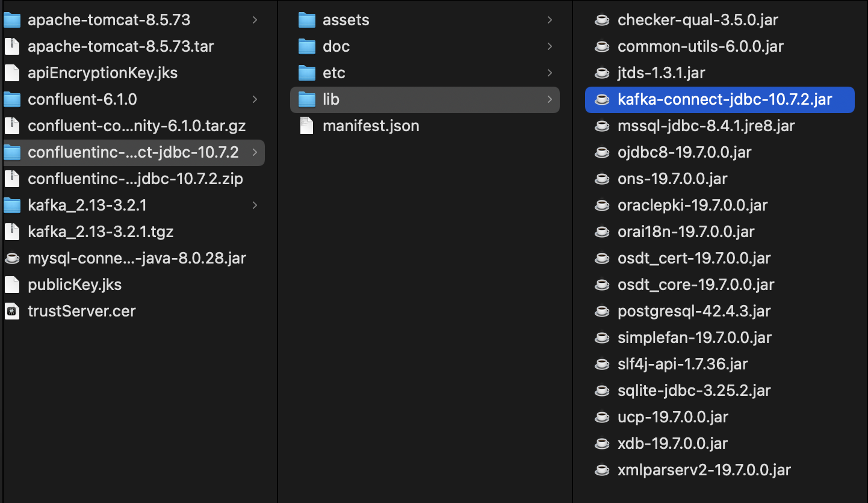Viewport: 868px width, 503px height.
Task: Click the xmlparserv2-19.7.0.0.jar jar icon
Action: 602,470
